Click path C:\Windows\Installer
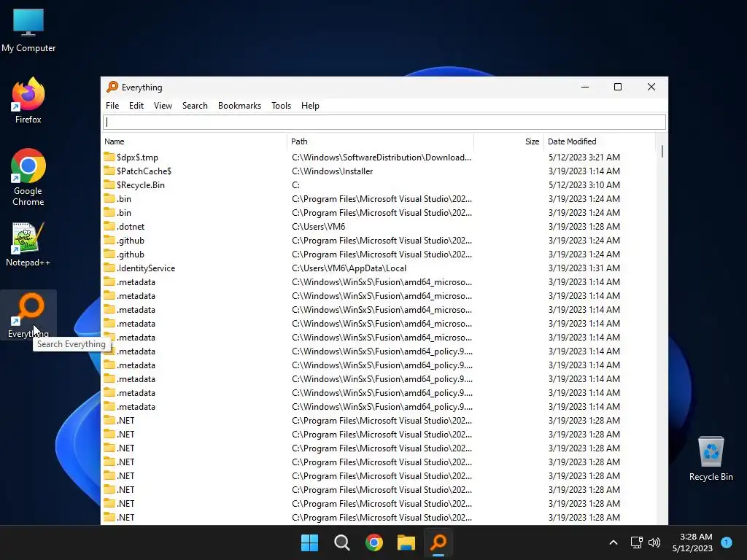747x560 pixels. 333,171
